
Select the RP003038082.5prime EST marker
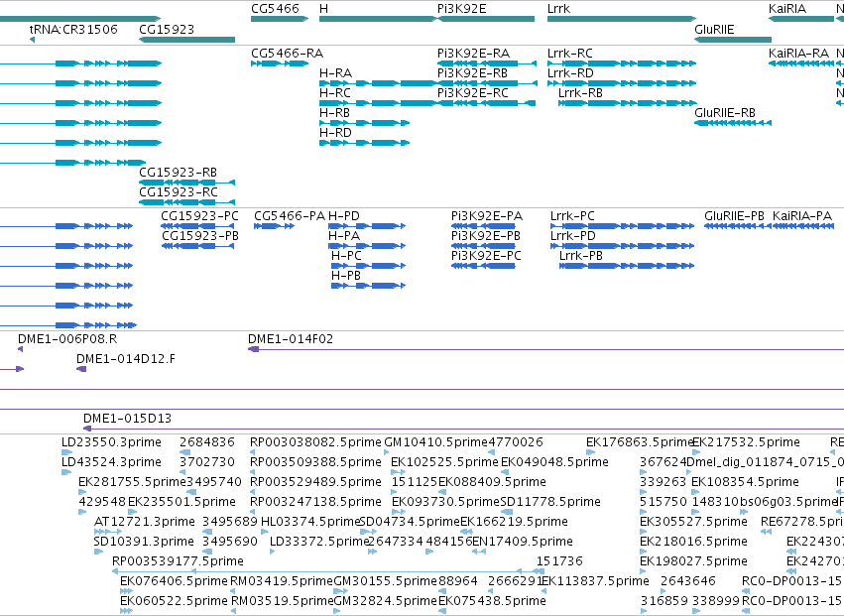(x=253, y=452)
